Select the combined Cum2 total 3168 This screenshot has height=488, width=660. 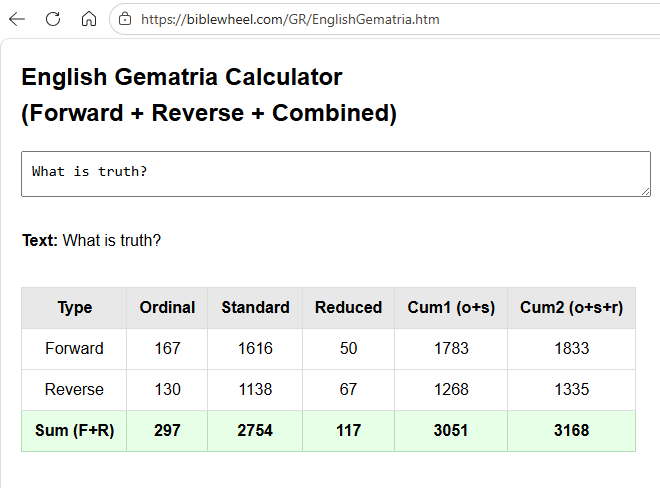(x=571, y=431)
